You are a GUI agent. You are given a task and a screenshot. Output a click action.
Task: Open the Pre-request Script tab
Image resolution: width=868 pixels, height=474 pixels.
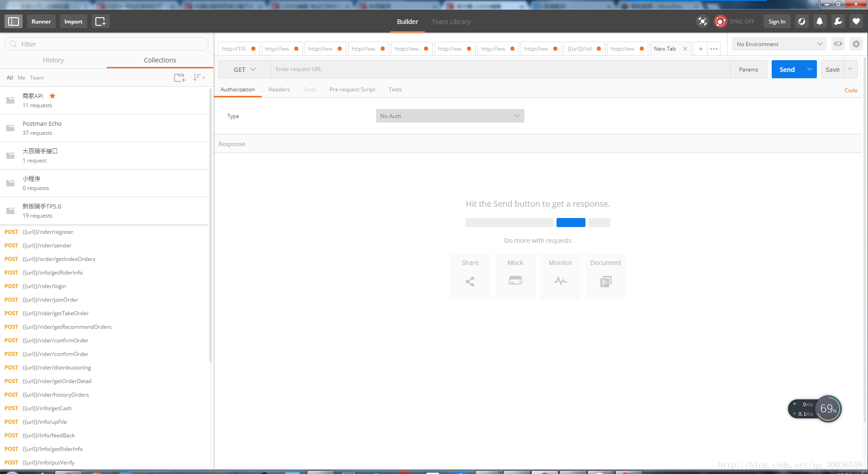[352, 89]
